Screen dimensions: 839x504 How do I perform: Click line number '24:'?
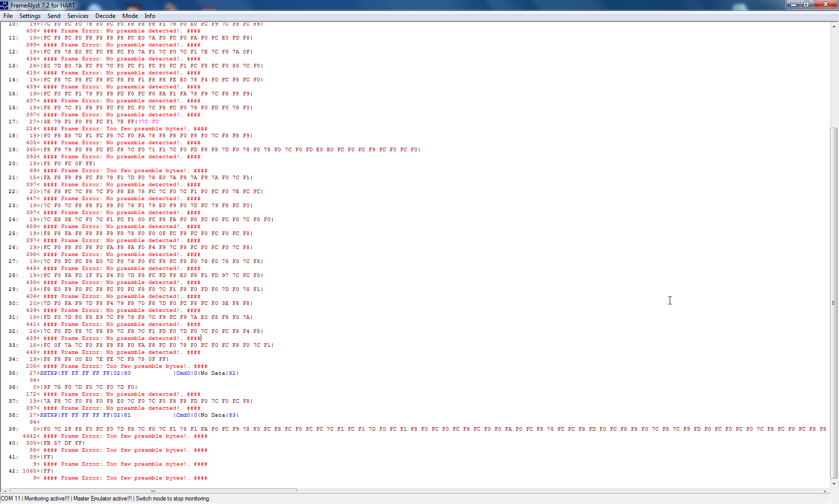13,220
